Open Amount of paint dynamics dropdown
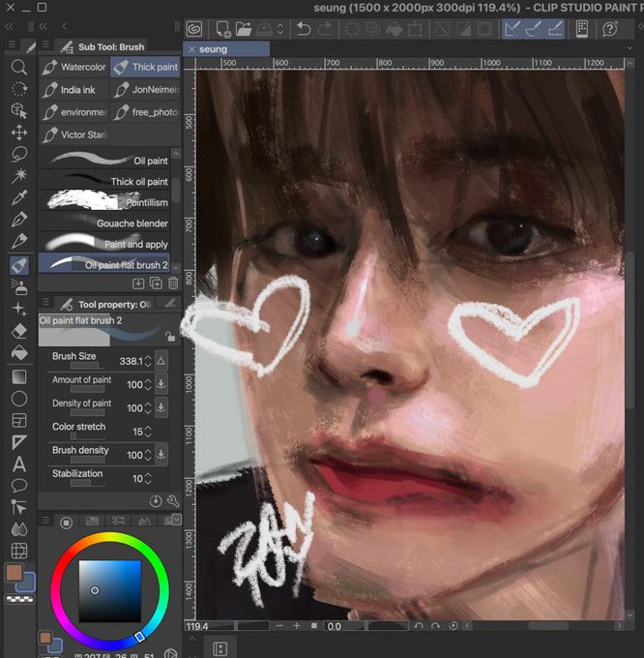 pyautogui.click(x=161, y=384)
